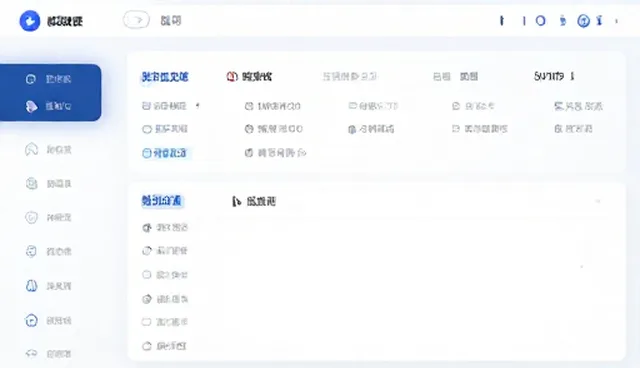Click the last icon in second column of grid
This screenshot has width=640, height=368.
249,153
